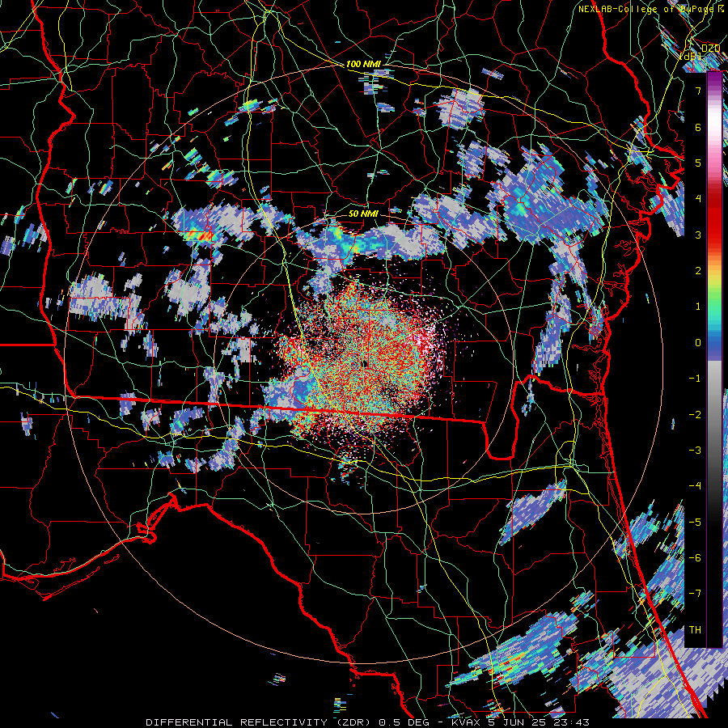Click the 0 value on the color scale

click(x=698, y=343)
